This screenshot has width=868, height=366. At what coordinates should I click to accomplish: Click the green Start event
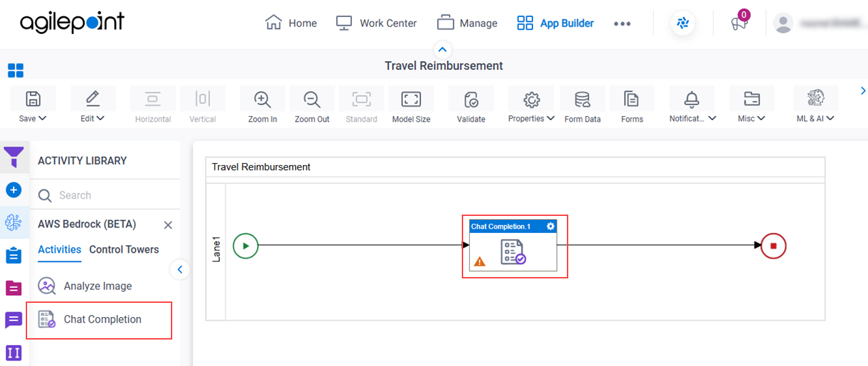click(x=245, y=246)
